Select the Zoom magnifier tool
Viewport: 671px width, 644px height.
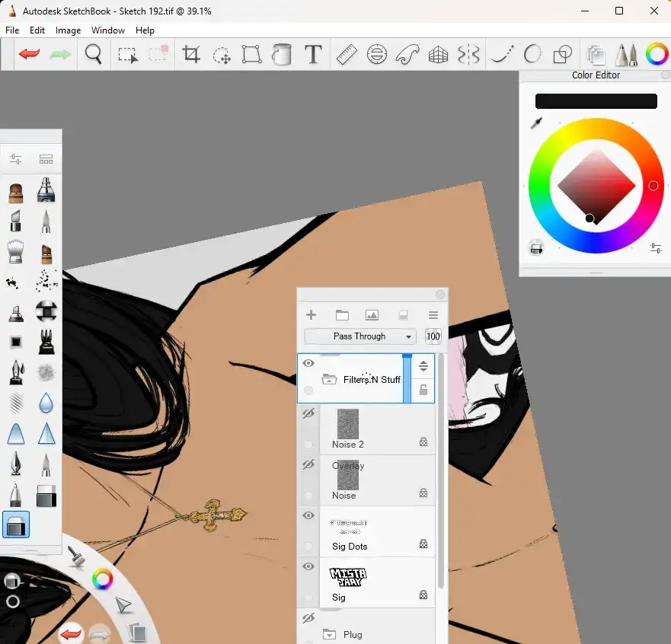tap(94, 54)
